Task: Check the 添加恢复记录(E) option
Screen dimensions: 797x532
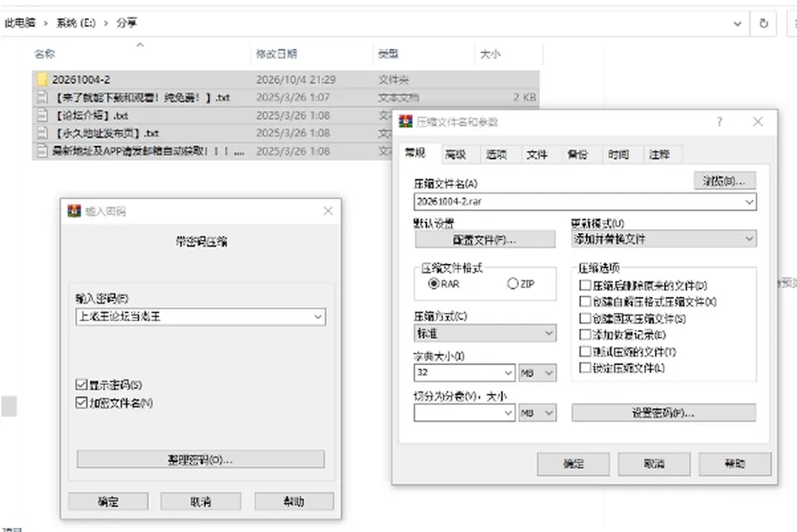Action: click(x=585, y=334)
